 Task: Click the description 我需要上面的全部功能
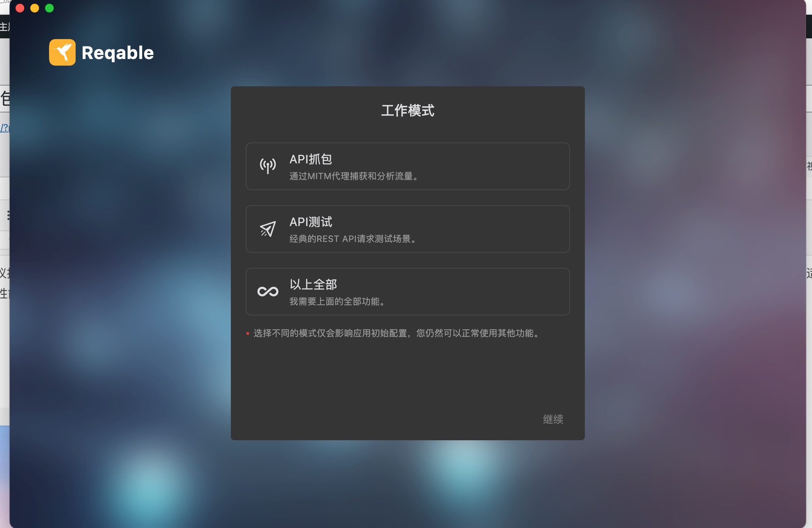pyautogui.click(x=338, y=302)
